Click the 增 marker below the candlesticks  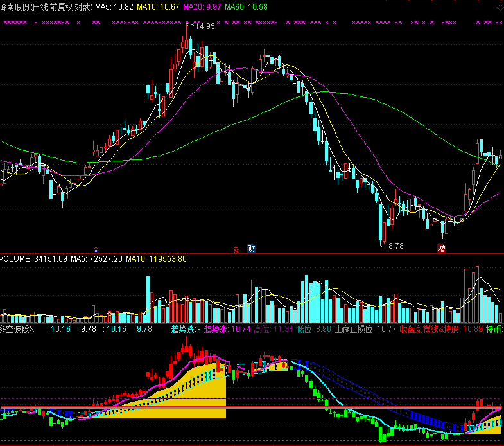click(x=441, y=249)
